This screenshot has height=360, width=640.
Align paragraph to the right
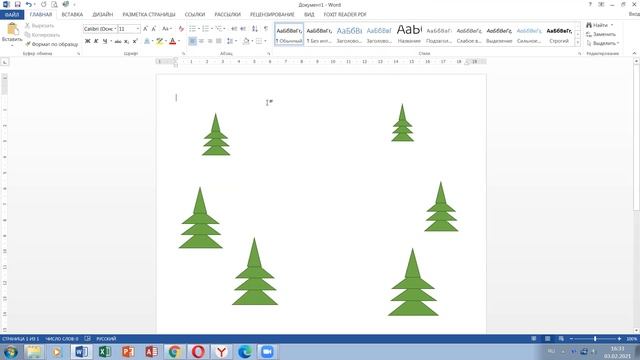click(x=210, y=41)
